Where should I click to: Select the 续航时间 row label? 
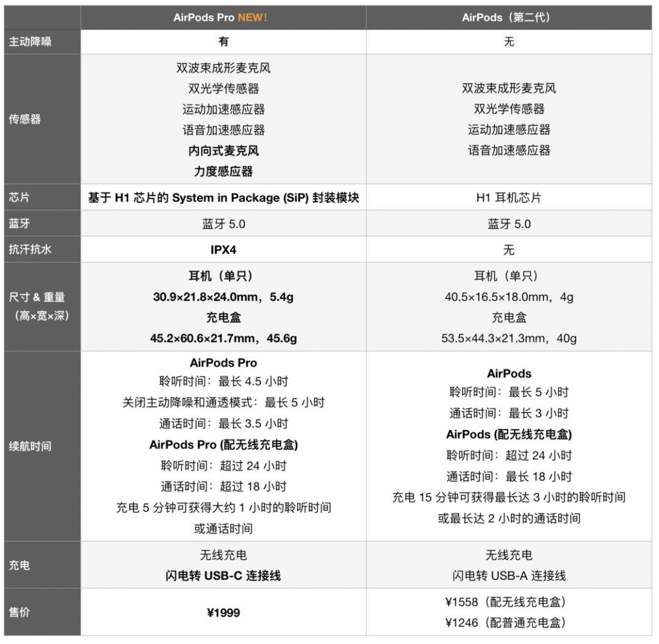click(31, 446)
